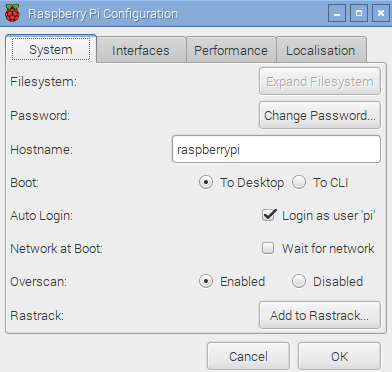Image resolution: width=392 pixels, height=372 pixels.
Task: Minimize the Raspberry Pi Configuration window
Action: point(337,13)
